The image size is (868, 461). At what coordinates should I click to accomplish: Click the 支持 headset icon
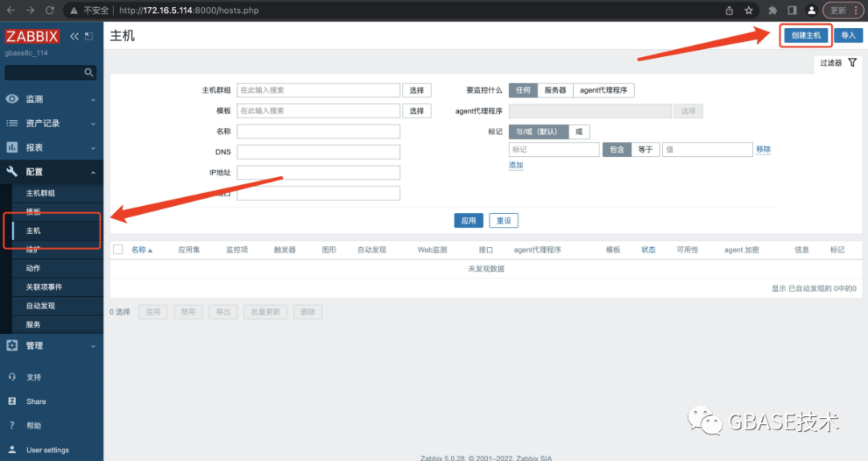tap(12, 377)
